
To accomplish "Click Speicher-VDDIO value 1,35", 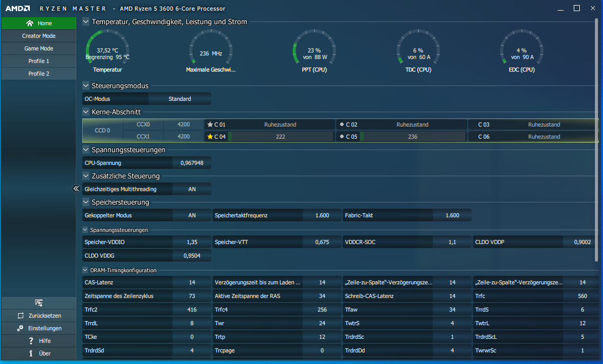I will click(x=192, y=242).
